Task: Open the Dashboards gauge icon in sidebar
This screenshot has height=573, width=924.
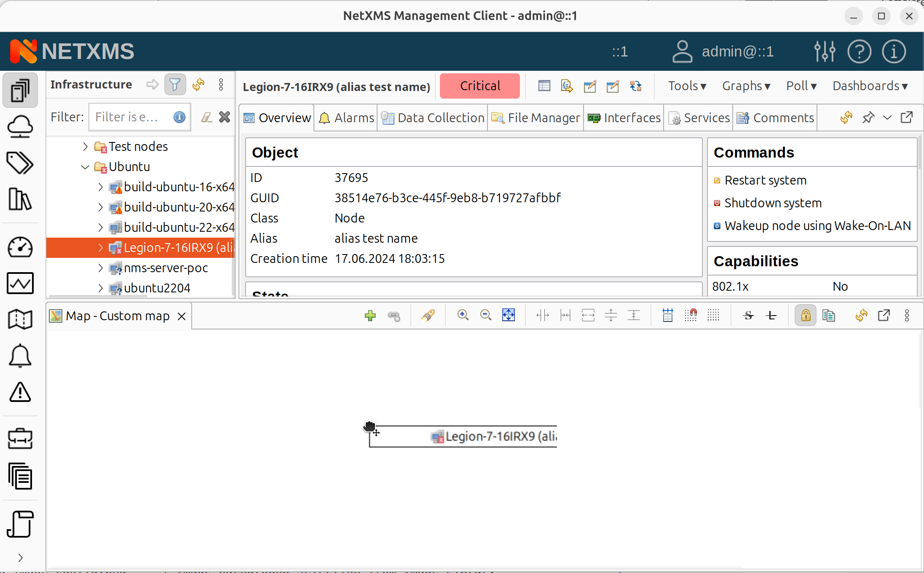Action: click(x=20, y=247)
